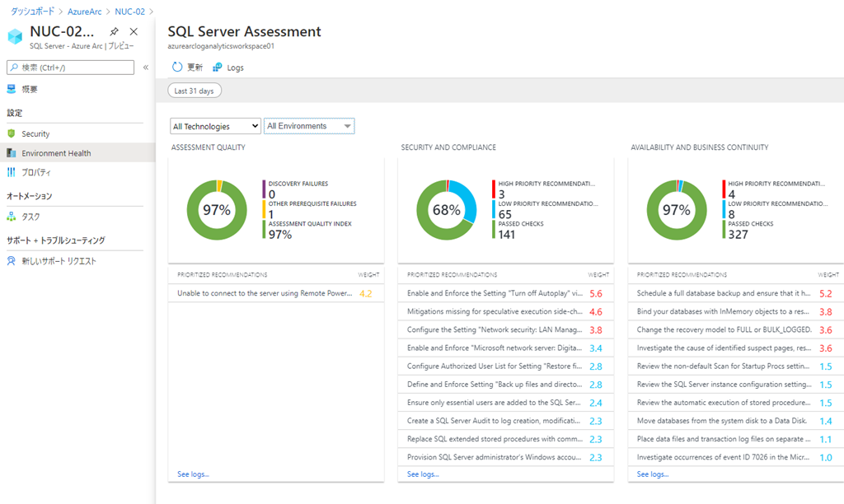The width and height of the screenshot is (844, 504).
Task: Open "Mitigations missing for speculative execution" row
Action: (506, 311)
